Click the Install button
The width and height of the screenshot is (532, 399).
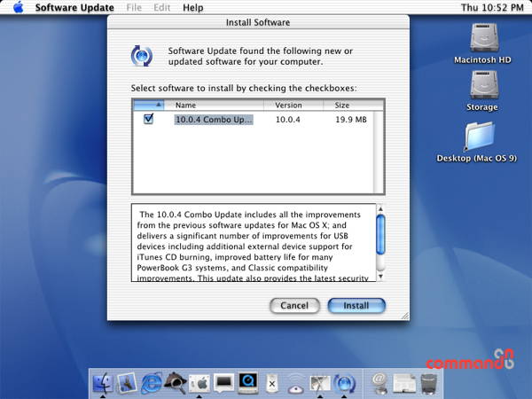pyautogui.click(x=356, y=306)
